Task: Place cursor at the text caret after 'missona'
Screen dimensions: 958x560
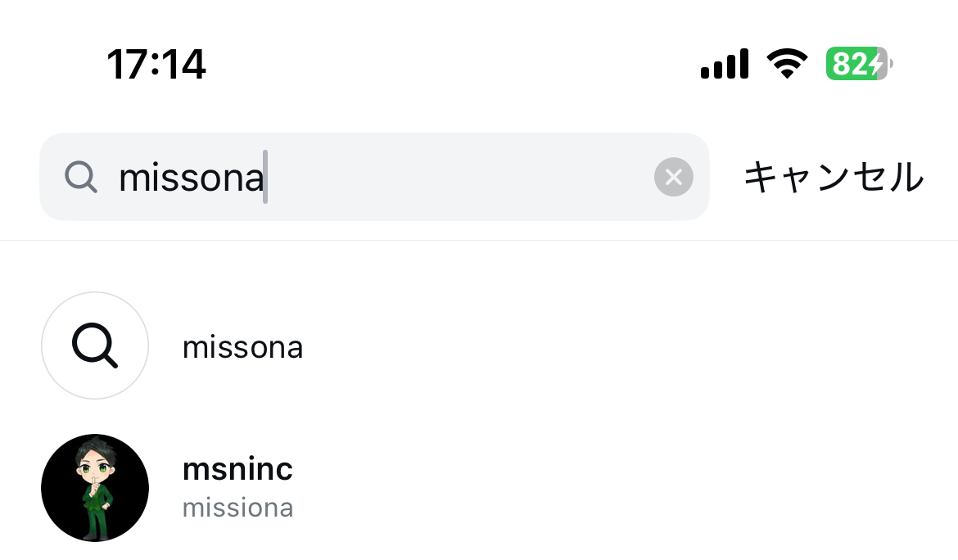Action: (x=265, y=177)
